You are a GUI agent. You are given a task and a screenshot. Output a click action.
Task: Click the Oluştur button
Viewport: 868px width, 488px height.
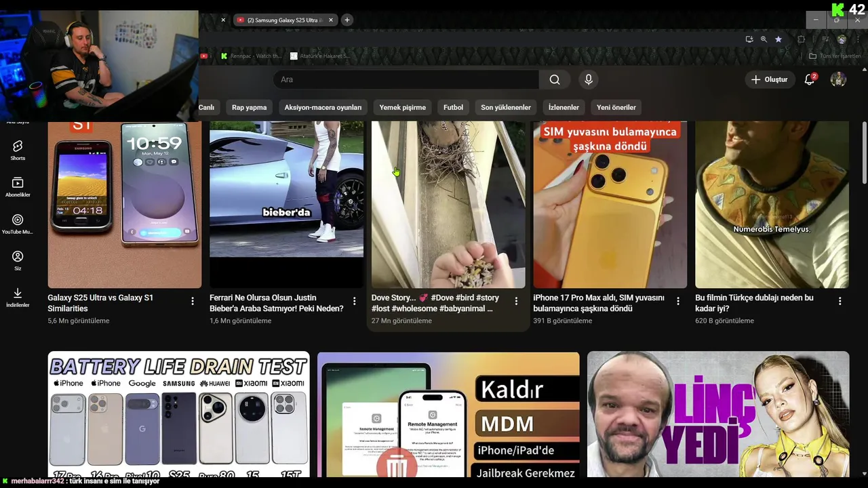coord(769,79)
